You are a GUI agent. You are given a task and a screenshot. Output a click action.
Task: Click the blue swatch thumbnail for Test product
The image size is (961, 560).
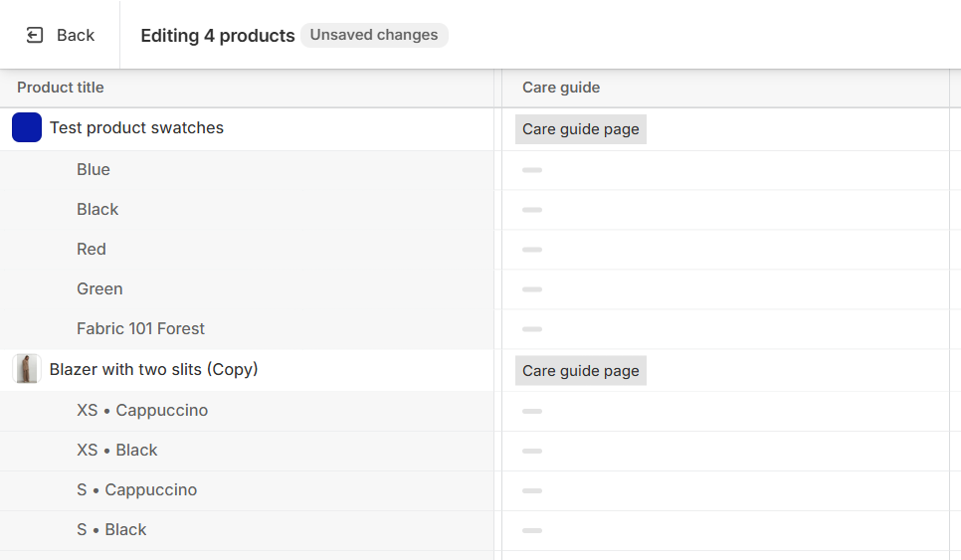pos(27,127)
